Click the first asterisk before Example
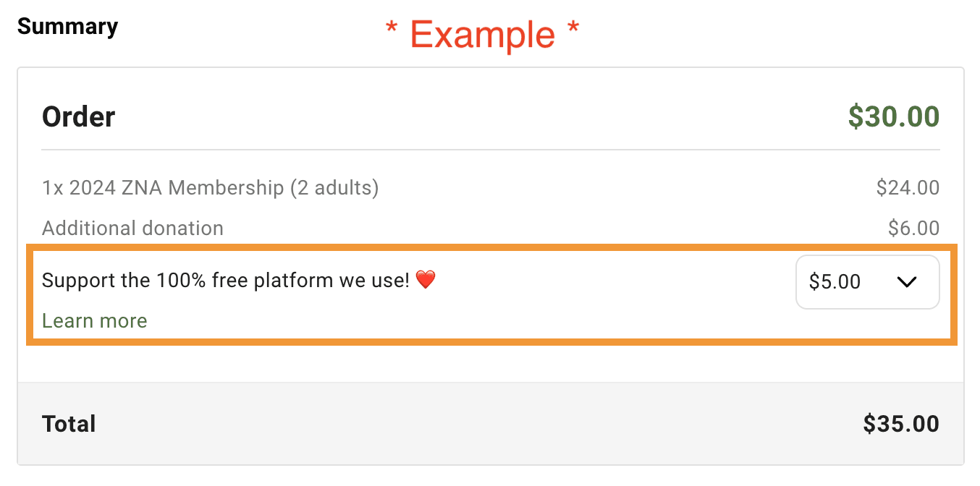This screenshot has height=486, width=980. click(392, 28)
